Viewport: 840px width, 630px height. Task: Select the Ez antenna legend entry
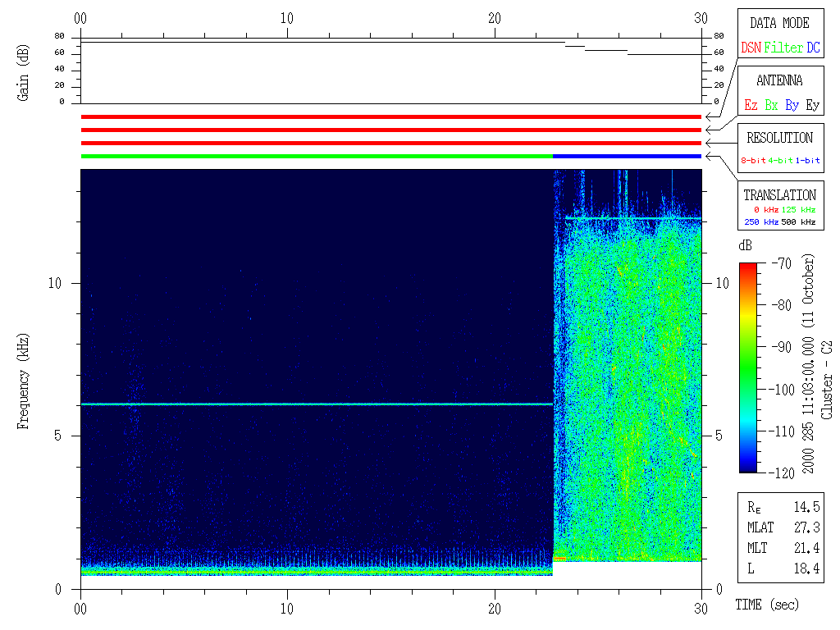tap(751, 105)
